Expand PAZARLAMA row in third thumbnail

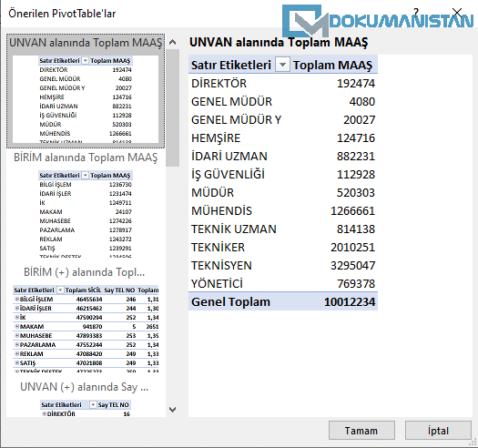click(16, 344)
